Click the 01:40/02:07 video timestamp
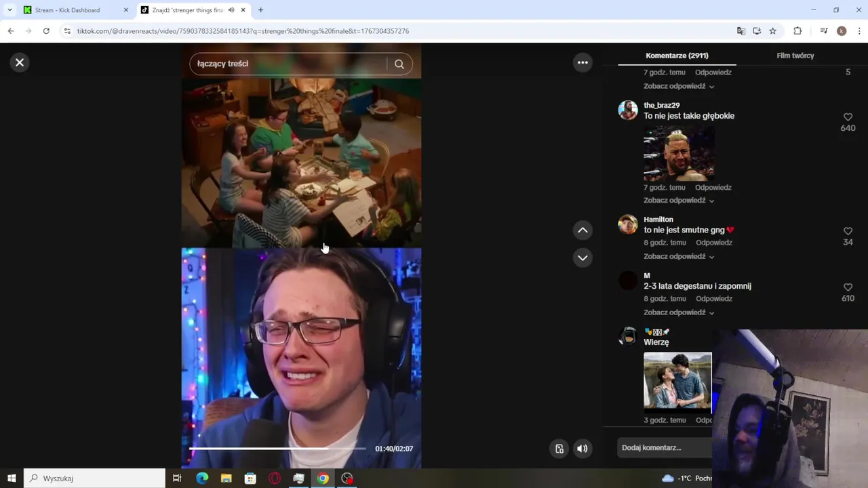Image resolution: width=868 pixels, height=488 pixels. click(394, 449)
